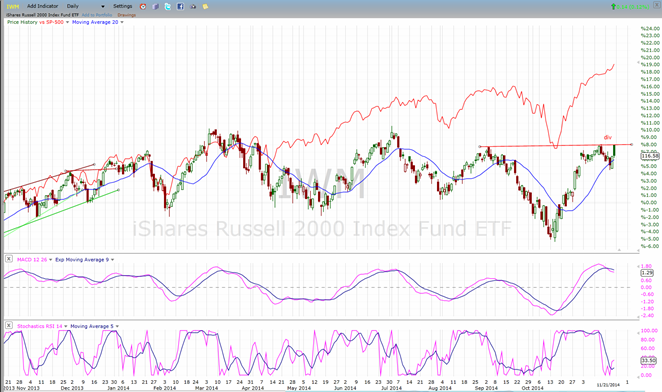The height and width of the screenshot is (392, 662).
Task: Click the Moving Average 5 label
Action: click(92, 326)
